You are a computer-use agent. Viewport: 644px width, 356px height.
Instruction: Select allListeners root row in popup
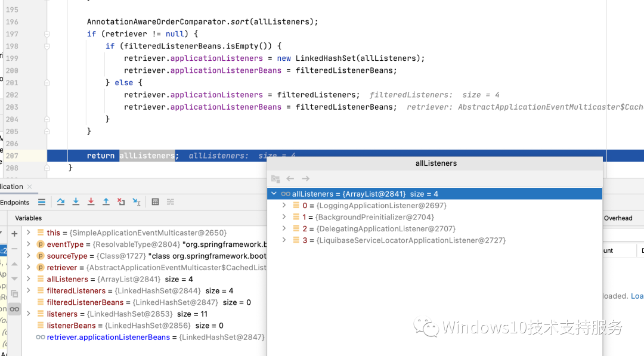point(435,194)
